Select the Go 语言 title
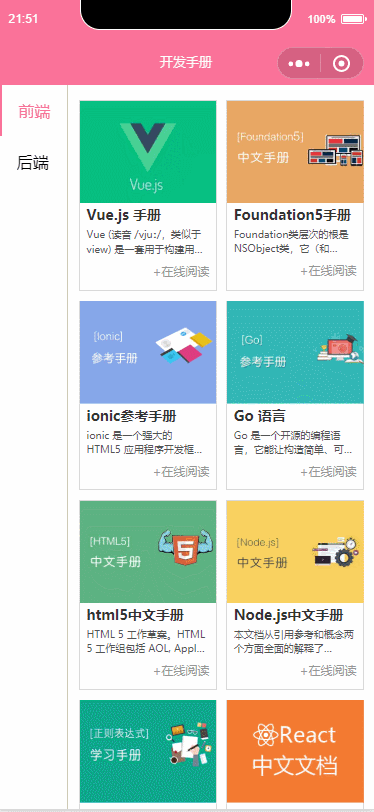Viewport: 374px width, 812px height. (260, 416)
